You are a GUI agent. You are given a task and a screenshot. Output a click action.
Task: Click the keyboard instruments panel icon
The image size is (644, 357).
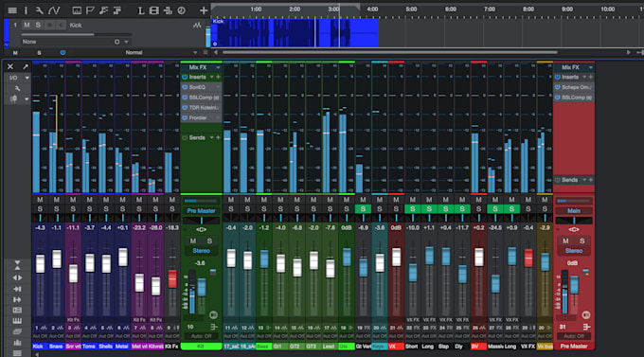[17, 321]
